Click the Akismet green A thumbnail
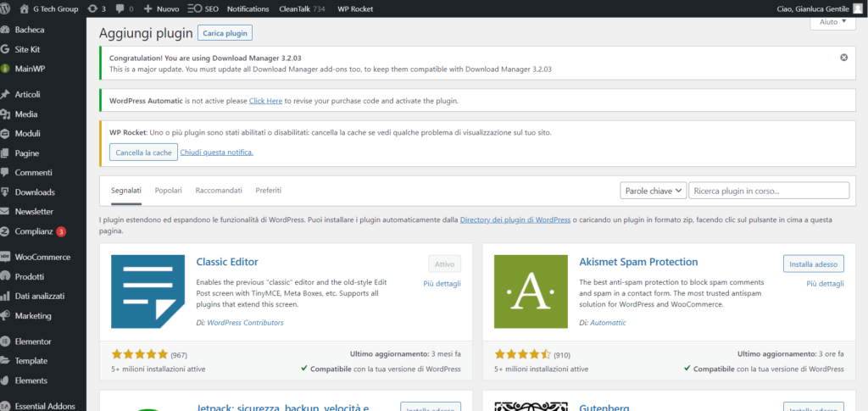The height and width of the screenshot is (411, 868). 531,292
